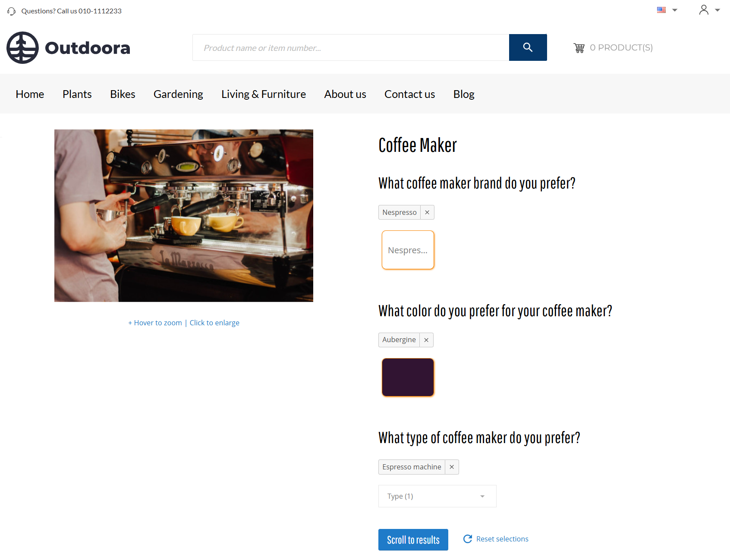Click the Reset selections link
Screen dimensions: 730x560
coord(502,539)
